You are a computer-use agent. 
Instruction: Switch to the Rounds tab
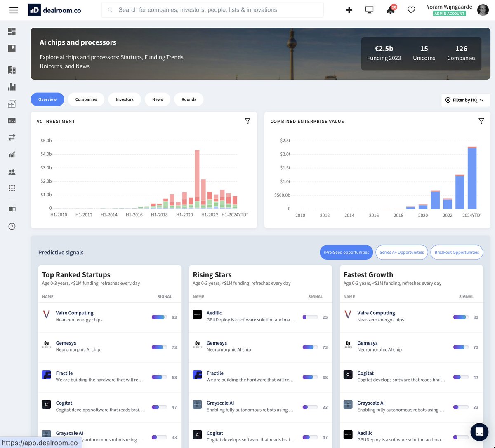pos(189,99)
